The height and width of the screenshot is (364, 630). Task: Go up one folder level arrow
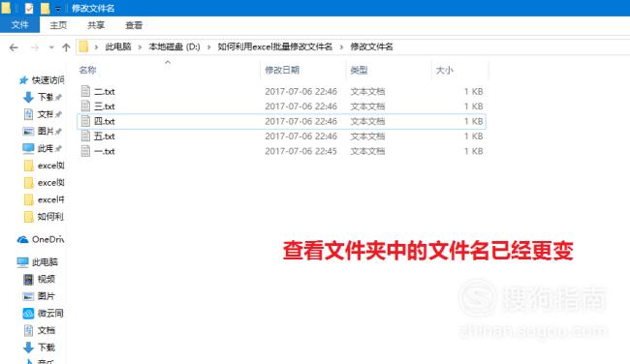(x=66, y=47)
